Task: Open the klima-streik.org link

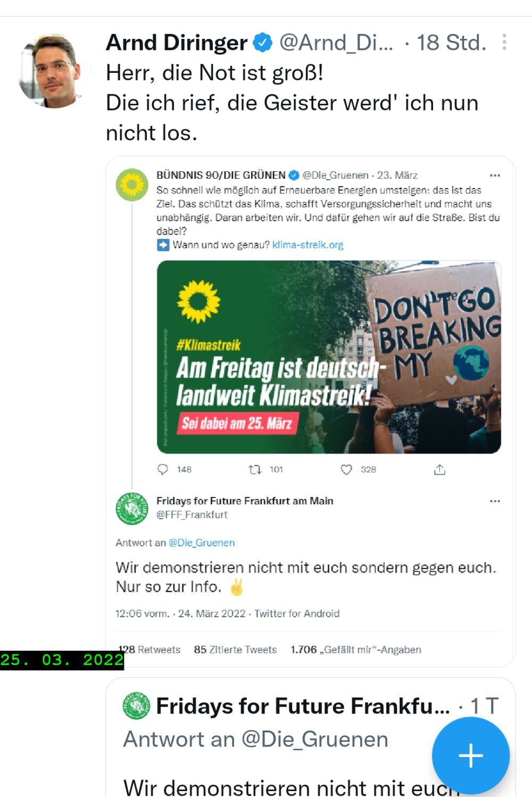Action: coord(307,245)
